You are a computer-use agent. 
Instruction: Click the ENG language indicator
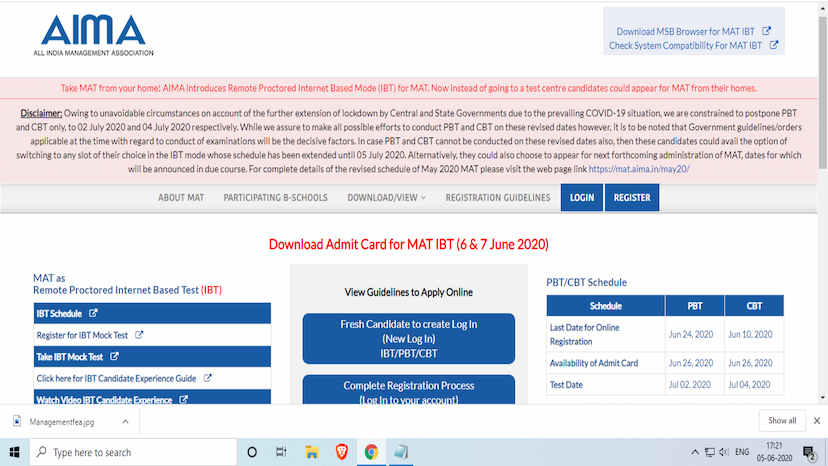742,452
